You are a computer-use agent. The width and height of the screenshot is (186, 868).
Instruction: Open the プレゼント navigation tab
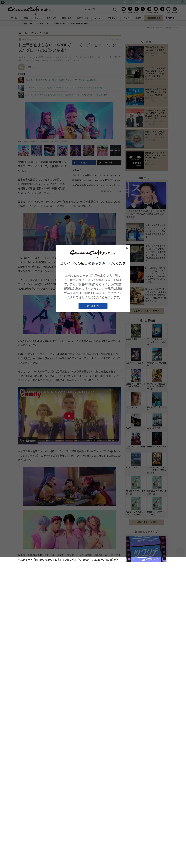pyautogui.click(x=113, y=18)
